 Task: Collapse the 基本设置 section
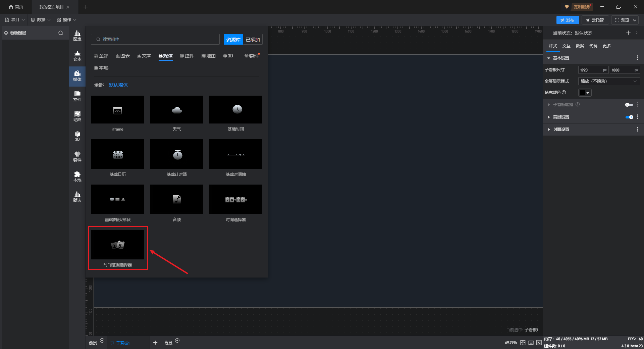click(549, 58)
